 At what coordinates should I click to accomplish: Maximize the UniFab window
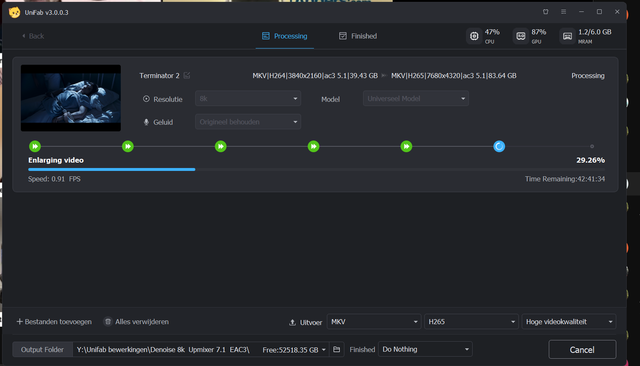599,12
